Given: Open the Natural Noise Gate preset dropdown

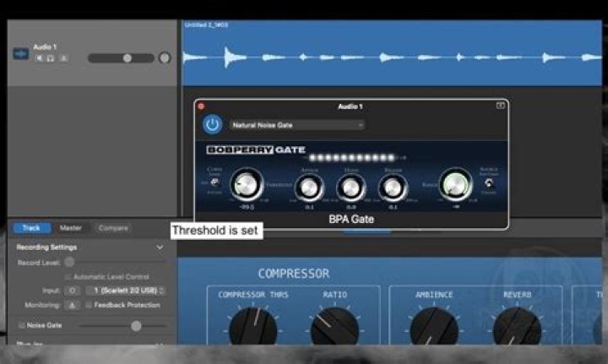Looking at the screenshot, I should (x=297, y=125).
